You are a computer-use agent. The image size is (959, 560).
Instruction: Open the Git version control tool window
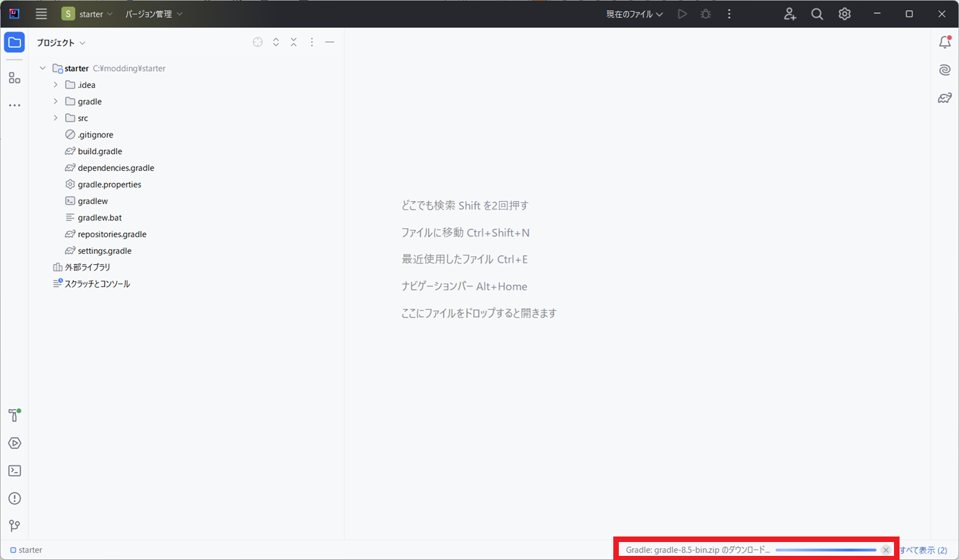coord(15,526)
